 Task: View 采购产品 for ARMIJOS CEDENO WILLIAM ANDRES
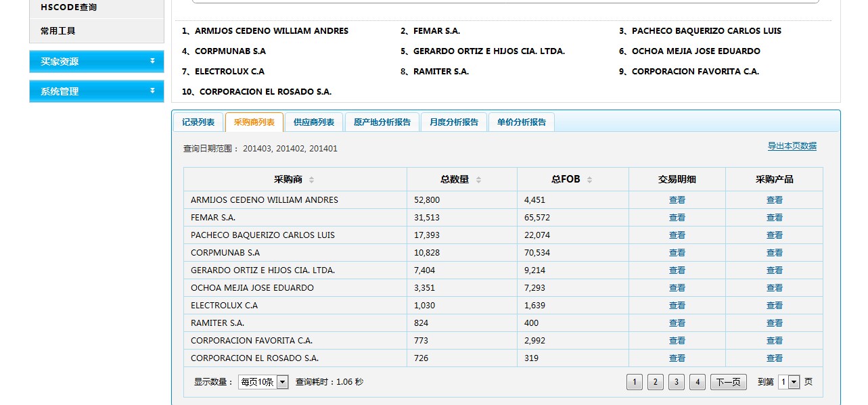(775, 200)
